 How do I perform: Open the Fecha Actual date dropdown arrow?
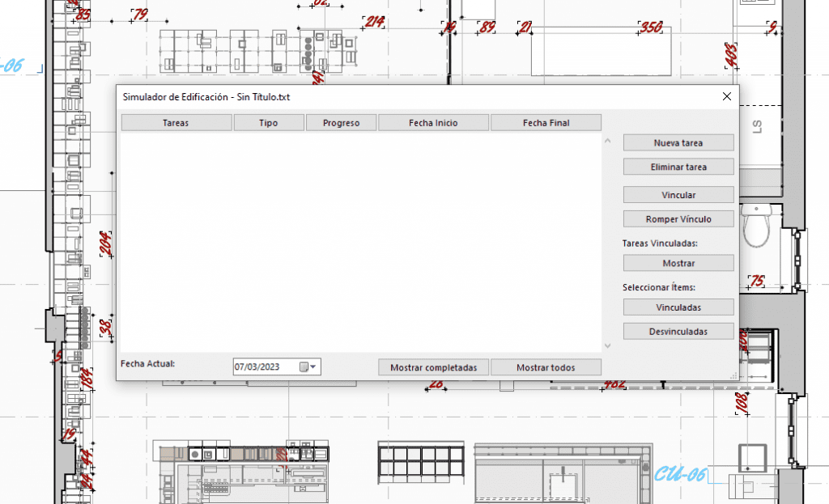tap(314, 367)
